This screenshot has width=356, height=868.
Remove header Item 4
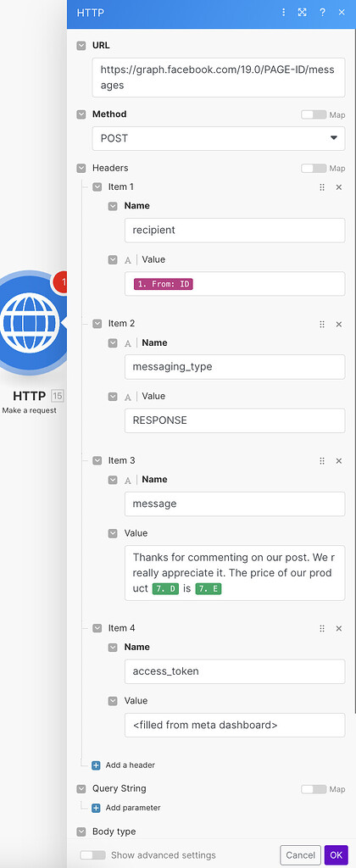(x=339, y=629)
